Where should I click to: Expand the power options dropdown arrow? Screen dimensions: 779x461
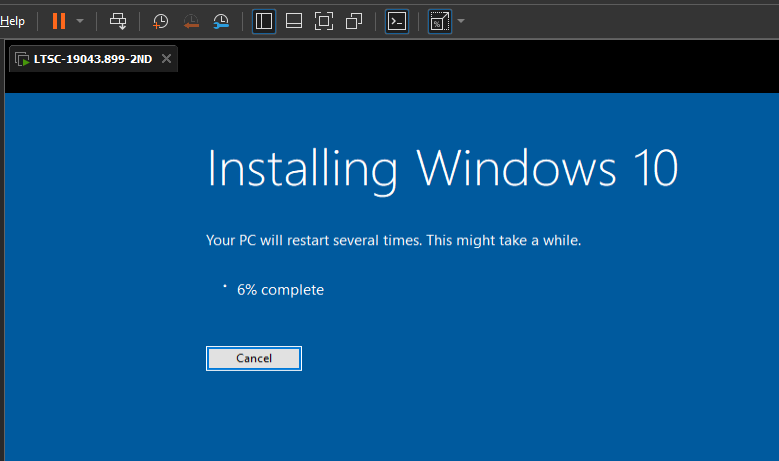(80, 21)
